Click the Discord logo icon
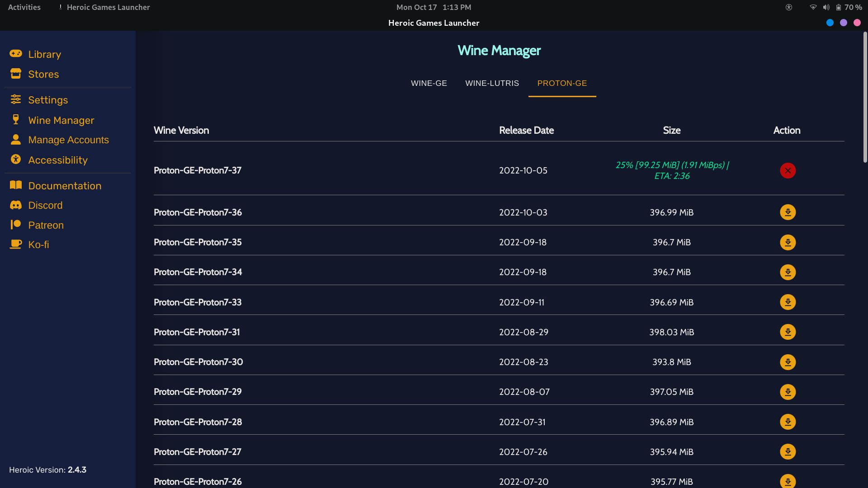The width and height of the screenshot is (868, 488). pyautogui.click(x=16, y=205)
